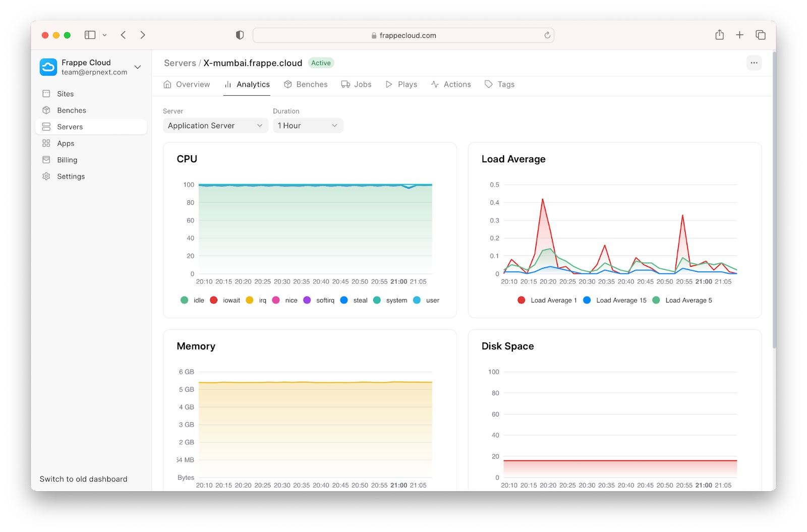Click the Frappe Cloud logo icon

48,67
